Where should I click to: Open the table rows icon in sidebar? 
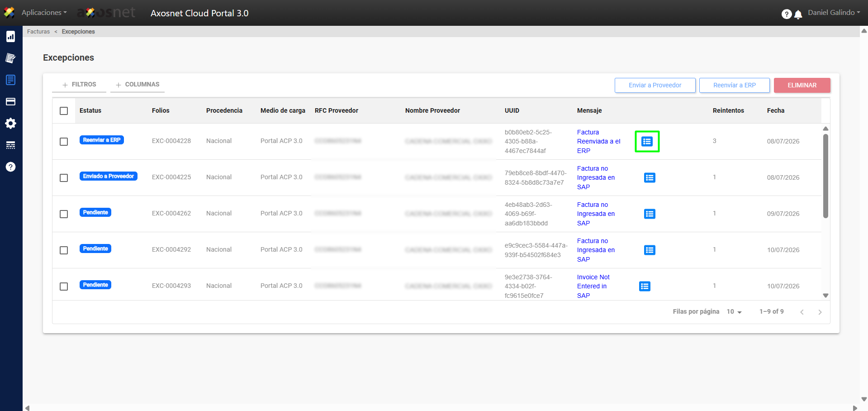coord(10,145)
